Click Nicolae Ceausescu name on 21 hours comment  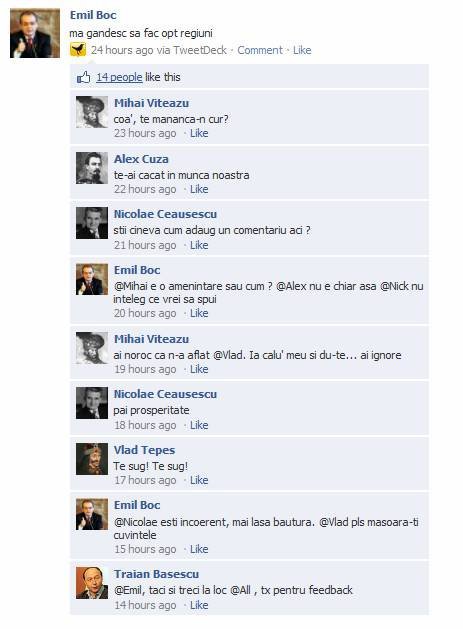[165, 214]
